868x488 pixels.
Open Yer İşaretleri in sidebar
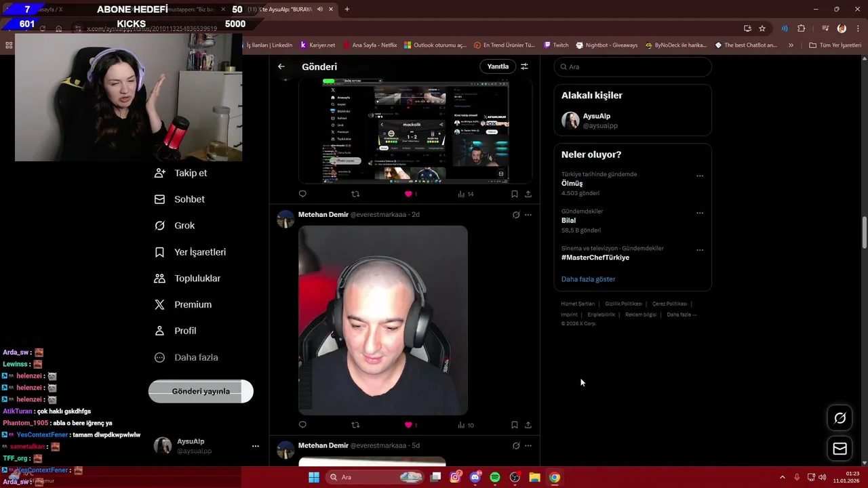coord(191,252)
